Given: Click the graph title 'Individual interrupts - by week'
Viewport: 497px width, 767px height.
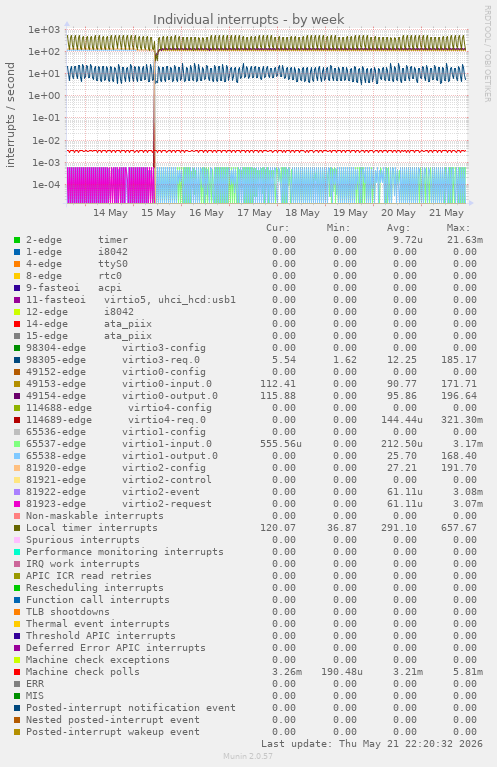Looking at the screenshot, I should 248,20.
